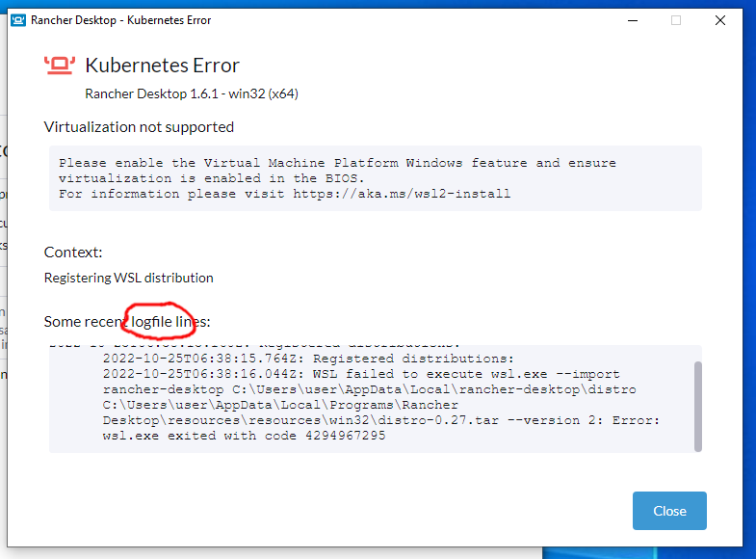Click the blue Close button
Screen dimensions: 756x559
click(x=669, y=510)
